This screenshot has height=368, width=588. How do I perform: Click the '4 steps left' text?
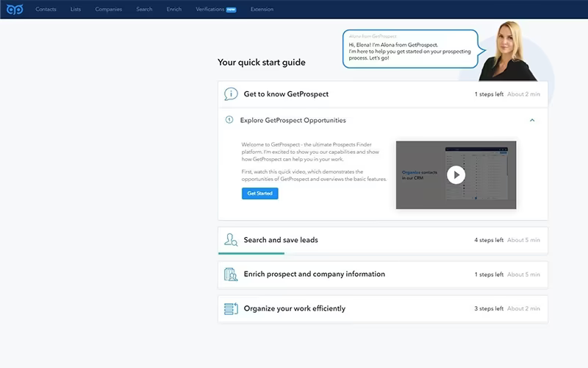489,240
